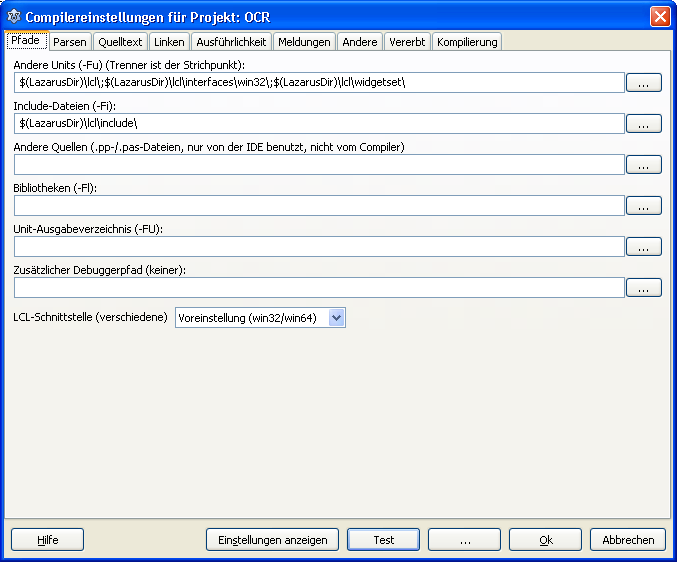Screen dimensions: 677x562
Task: Click browse button for Bibliotheken path
Action: 643,206
